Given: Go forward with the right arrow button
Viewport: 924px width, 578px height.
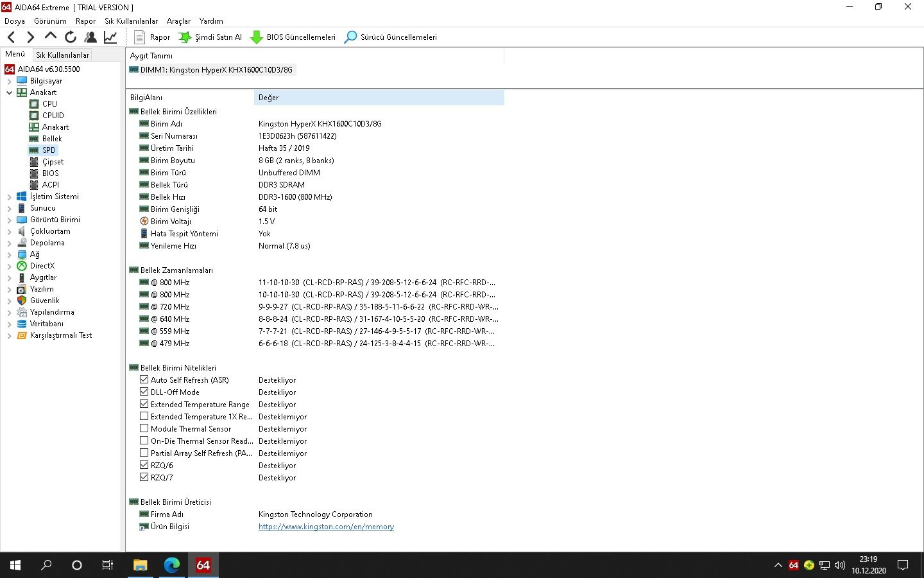Looking at the screenshot, I should click(x=30, y=37).
